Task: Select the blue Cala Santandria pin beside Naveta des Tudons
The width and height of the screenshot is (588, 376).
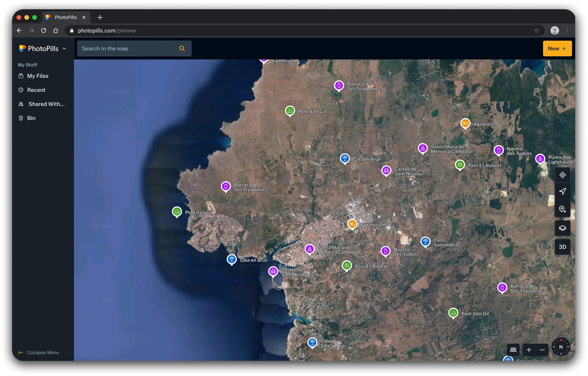Action: (x=425, y=242)
